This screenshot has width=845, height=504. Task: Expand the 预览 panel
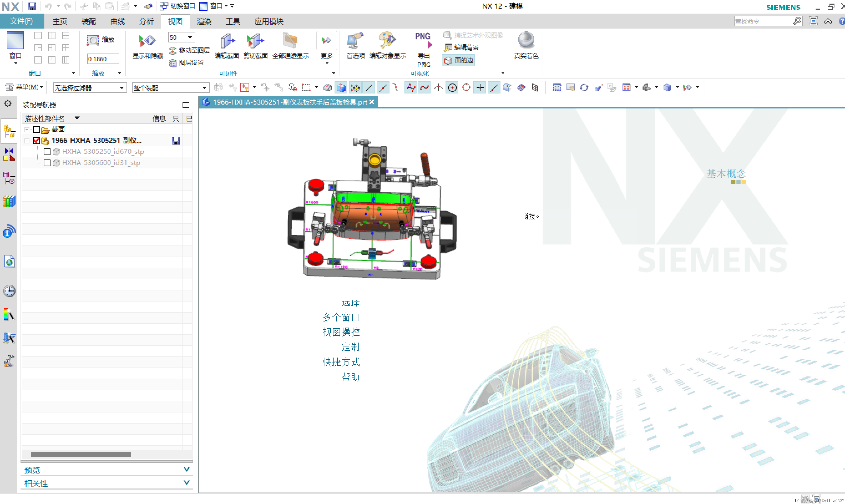click(107, 470)
